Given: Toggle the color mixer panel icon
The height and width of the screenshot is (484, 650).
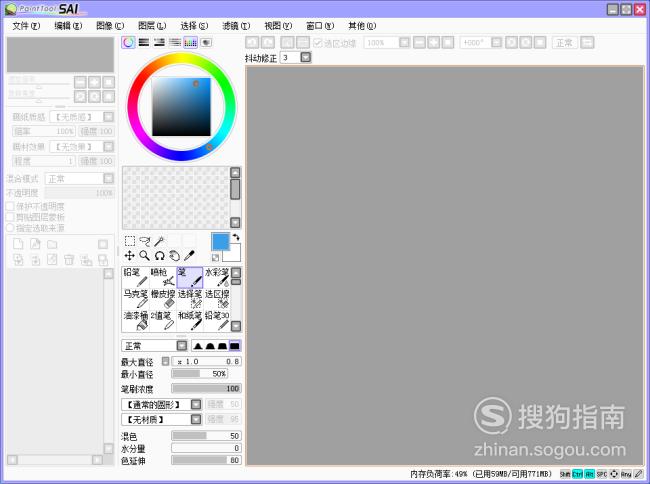Looking at the screenshot, I should [x=175, y=42].
